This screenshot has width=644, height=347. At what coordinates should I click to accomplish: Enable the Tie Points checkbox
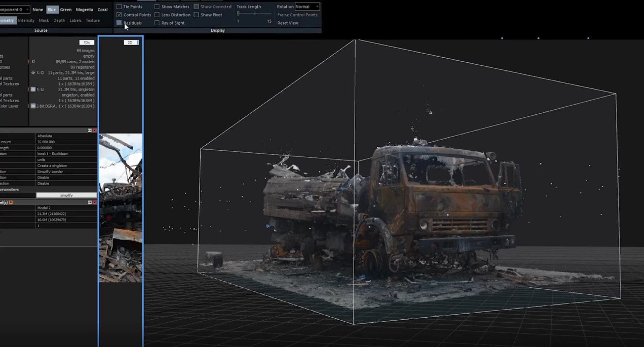119,7
